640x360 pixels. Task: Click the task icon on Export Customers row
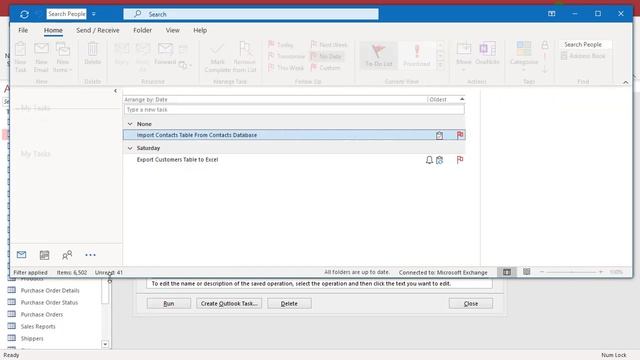coord(439,160)
